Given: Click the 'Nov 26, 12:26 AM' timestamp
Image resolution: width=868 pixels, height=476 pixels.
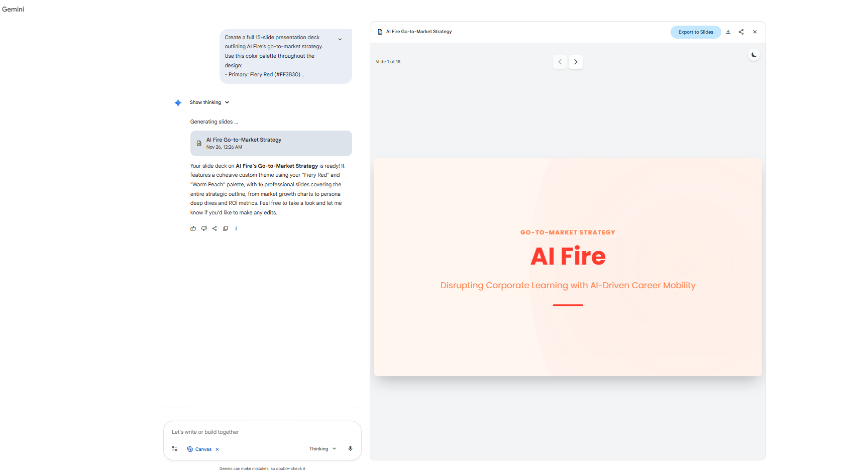Looking at the screenshot, I should (224, 147).
